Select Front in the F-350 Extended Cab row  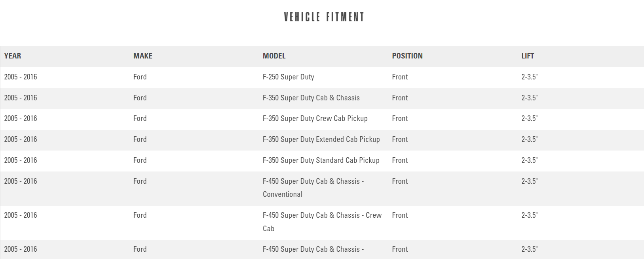400,139
